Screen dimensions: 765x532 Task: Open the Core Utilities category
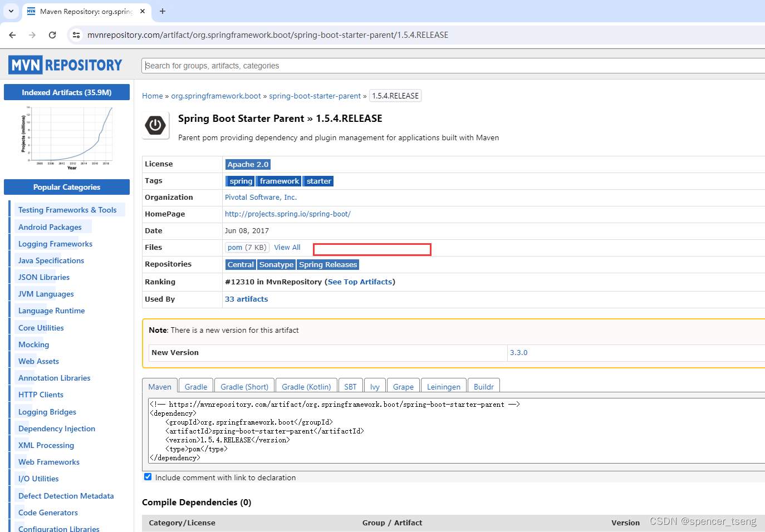tap(41, 328)
